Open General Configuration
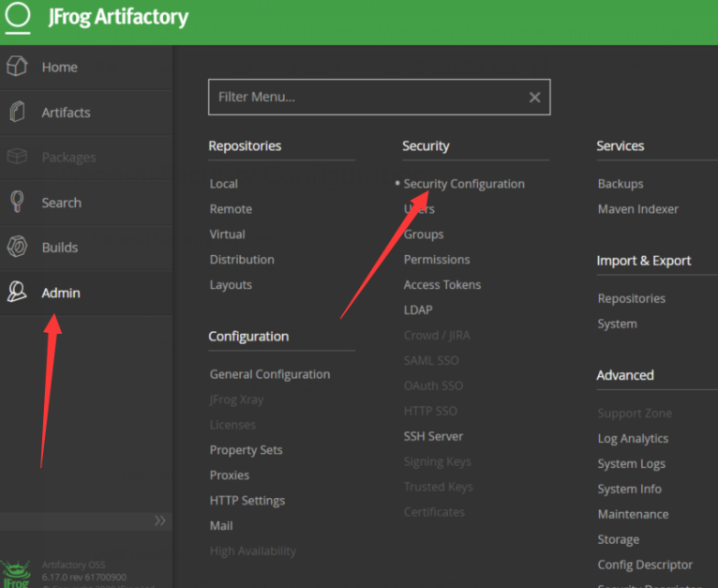Image resolution: width=718 pixels, height=588 pixels. click(270, 374)
